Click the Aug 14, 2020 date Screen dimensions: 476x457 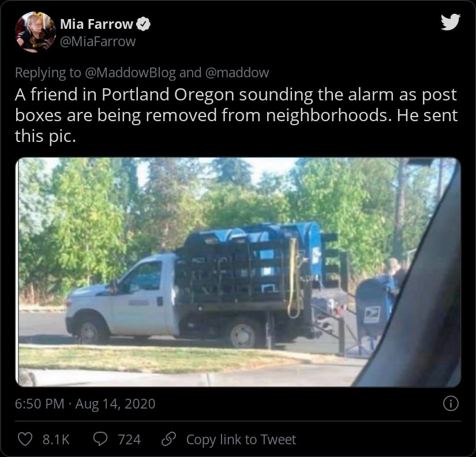[x=115, y=403]
